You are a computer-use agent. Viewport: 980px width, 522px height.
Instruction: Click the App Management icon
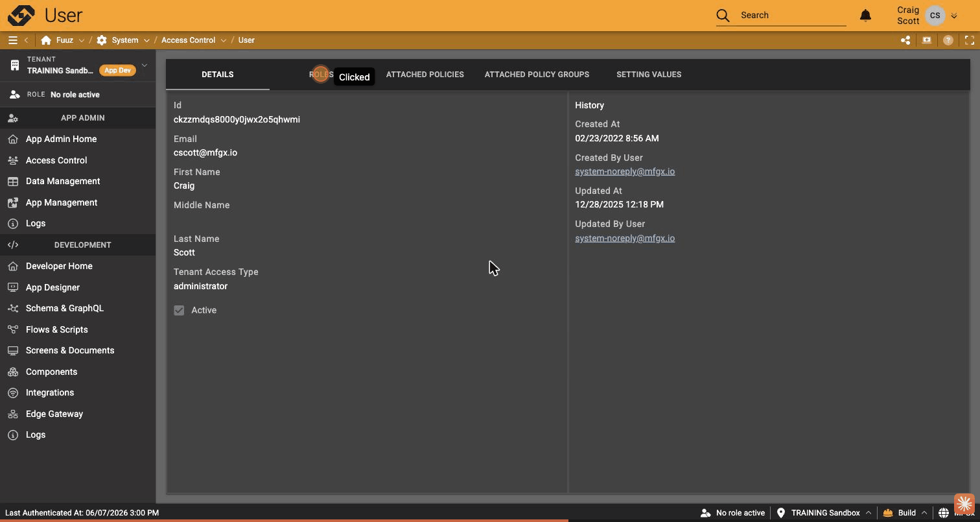point(12,202)
